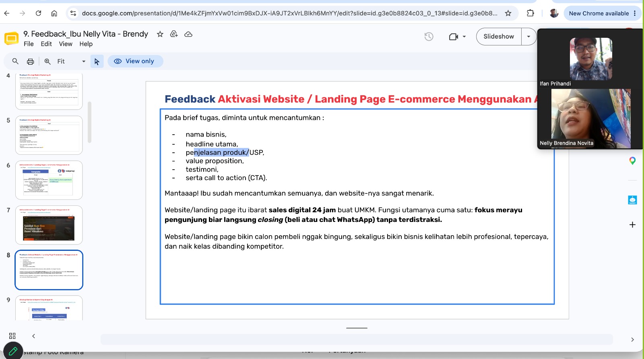Screen dimensions: 644x359
Task: Reload the page
Action: [x=38, y=13]
